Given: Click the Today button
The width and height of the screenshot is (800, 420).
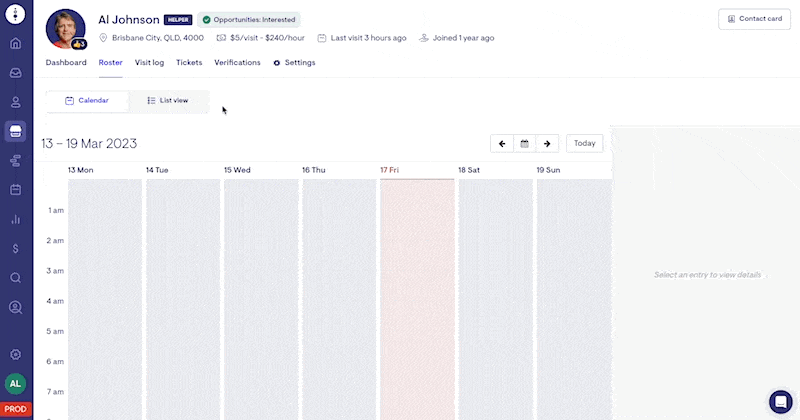Looking at the screenshot, I should pyautogui.click(x=584, y=144).
